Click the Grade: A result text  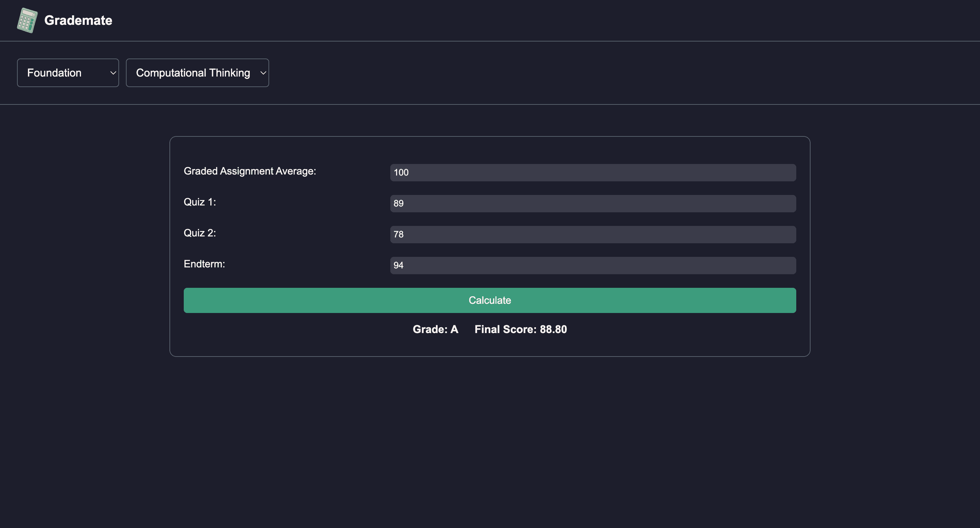(x=435, y=329)
